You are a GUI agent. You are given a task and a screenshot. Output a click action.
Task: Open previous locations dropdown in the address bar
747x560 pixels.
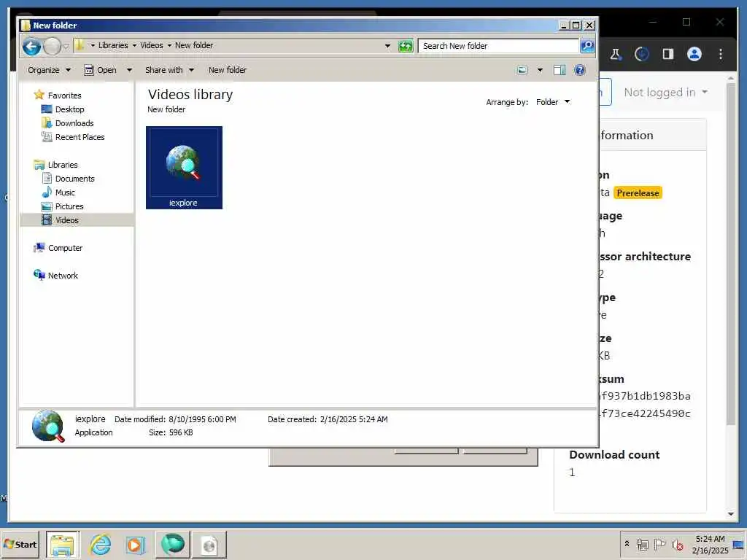[x=387, y=46]
